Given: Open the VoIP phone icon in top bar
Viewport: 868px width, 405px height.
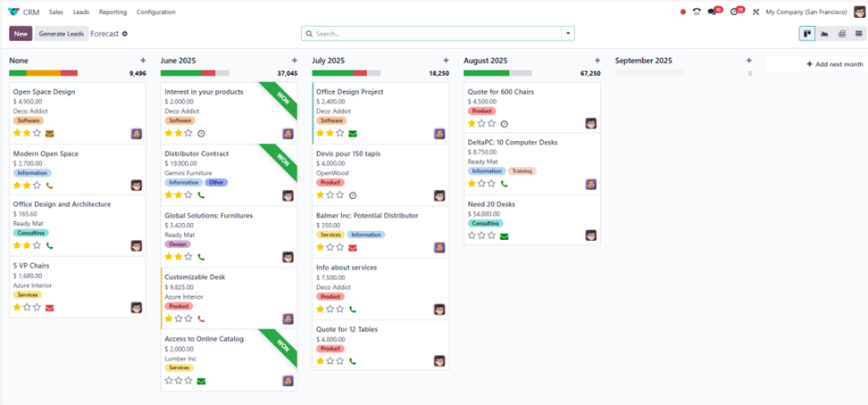Looking at the screenshot, I should pyautogui.click(x=697, y=12).
